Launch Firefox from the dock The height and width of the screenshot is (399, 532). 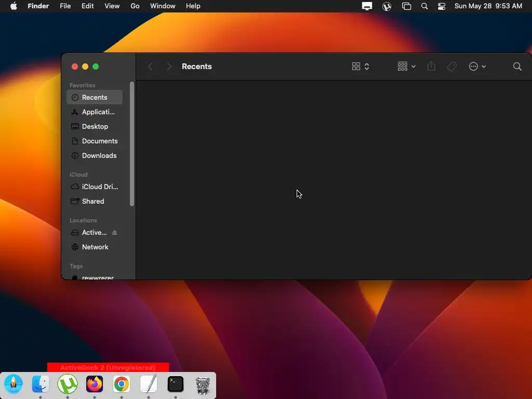coord(95,384)
